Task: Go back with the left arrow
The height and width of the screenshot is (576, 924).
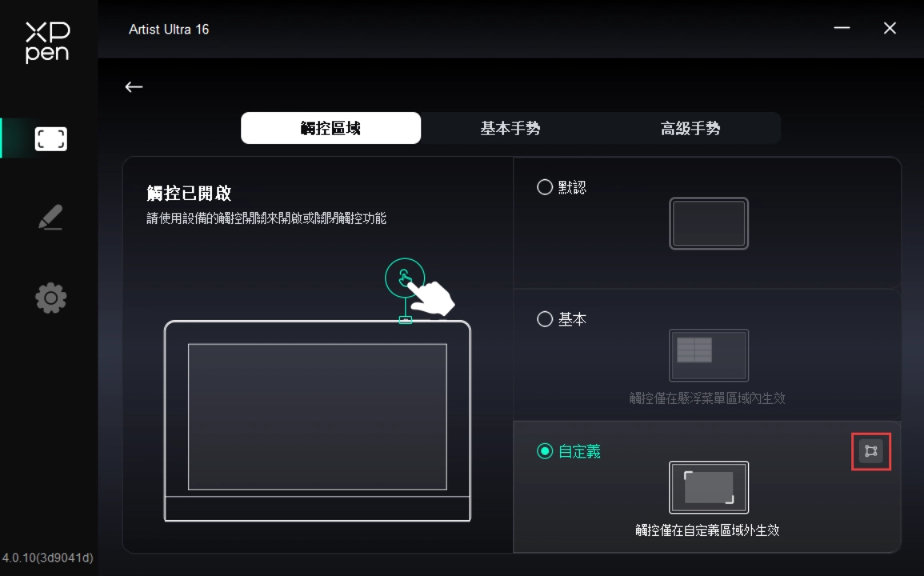Action: click(134, 87)
